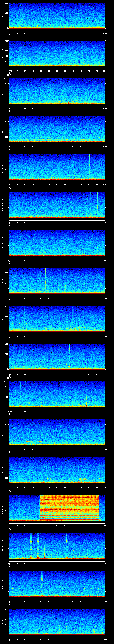Click the 8:21:00 start time label
Screen dimensions: 114x644
(9, 298)
